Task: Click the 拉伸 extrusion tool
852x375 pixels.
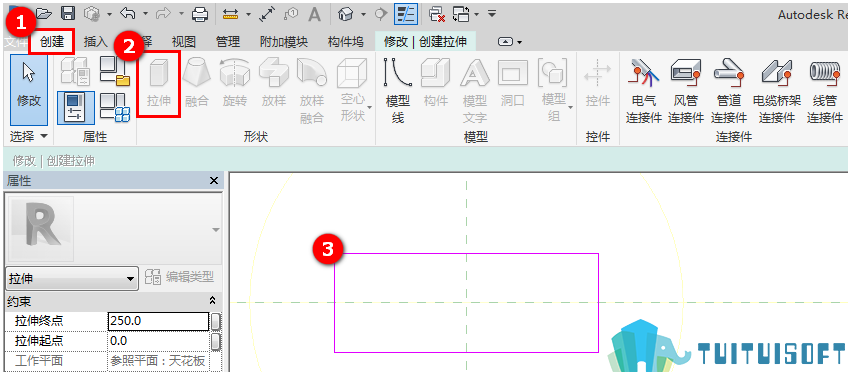Action: 159,84
